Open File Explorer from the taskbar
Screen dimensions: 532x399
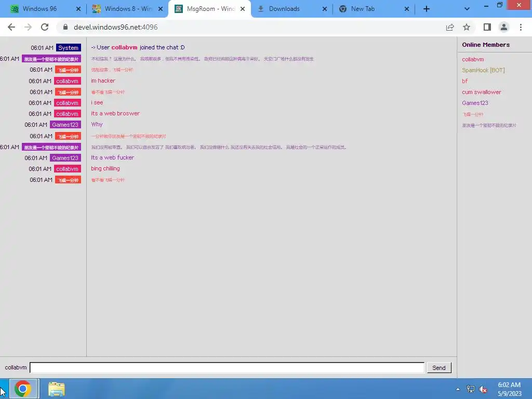click(56, 389)
